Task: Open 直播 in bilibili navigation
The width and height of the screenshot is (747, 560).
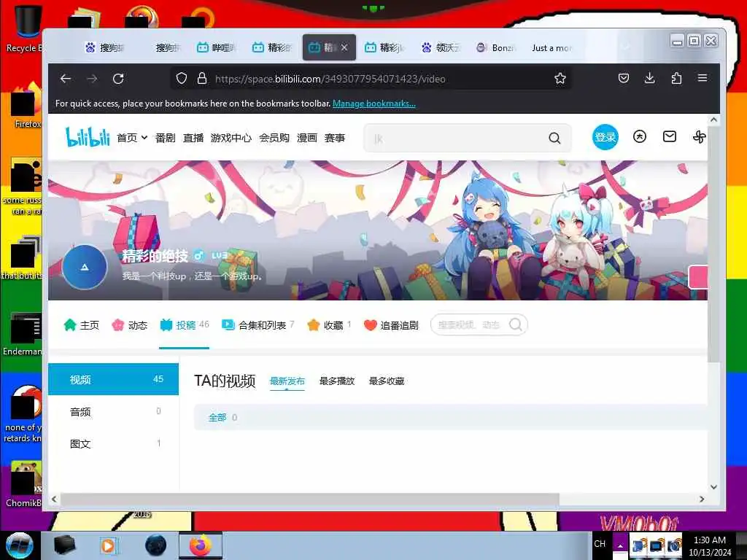Action: coord(193,138)
